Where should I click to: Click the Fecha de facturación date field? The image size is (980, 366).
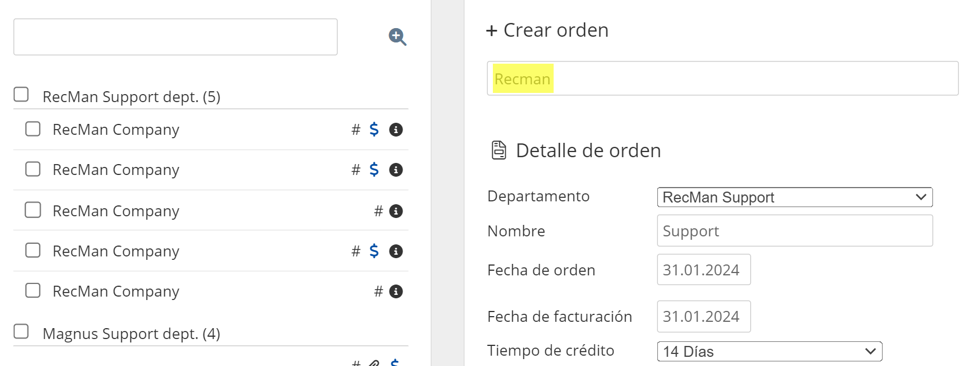pos(703,316)
